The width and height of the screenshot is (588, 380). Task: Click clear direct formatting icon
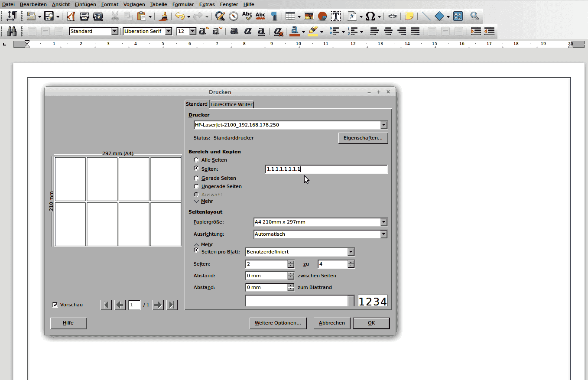pyautogui.click(x=279, y=31)
